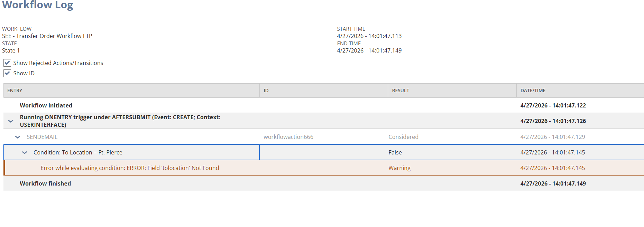
Task: Select the tolocation Not Found error row
Action: [x=324, y=168]
